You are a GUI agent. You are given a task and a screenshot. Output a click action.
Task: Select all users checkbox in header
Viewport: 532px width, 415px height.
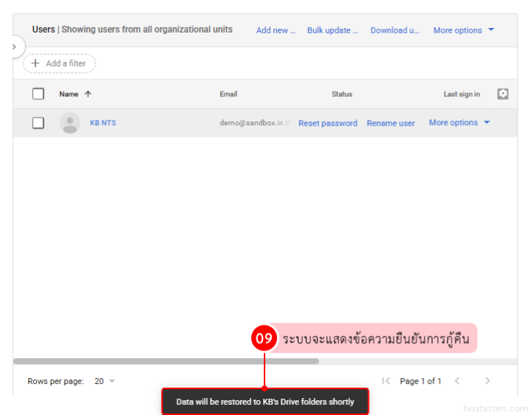(38, 94)
